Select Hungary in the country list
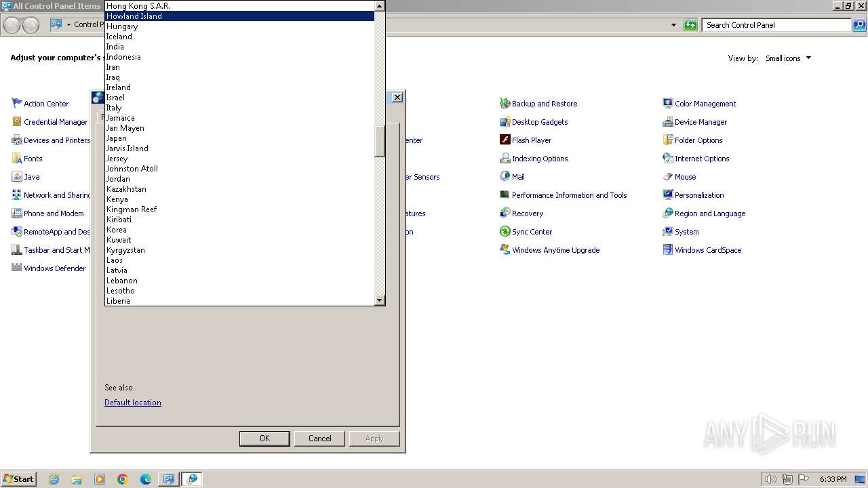 pyautogui.click(x=239, y=26)
